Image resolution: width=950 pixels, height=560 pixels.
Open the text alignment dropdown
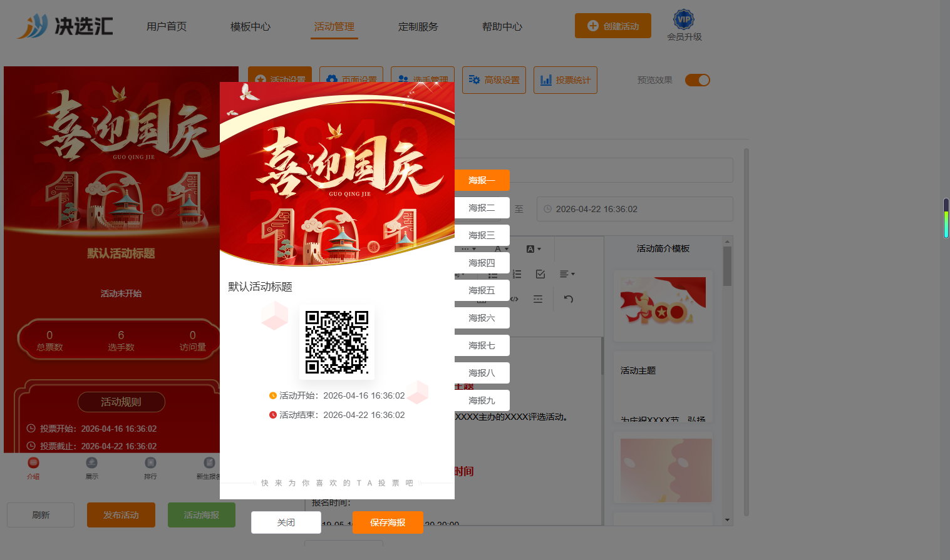tap(567, 274)
